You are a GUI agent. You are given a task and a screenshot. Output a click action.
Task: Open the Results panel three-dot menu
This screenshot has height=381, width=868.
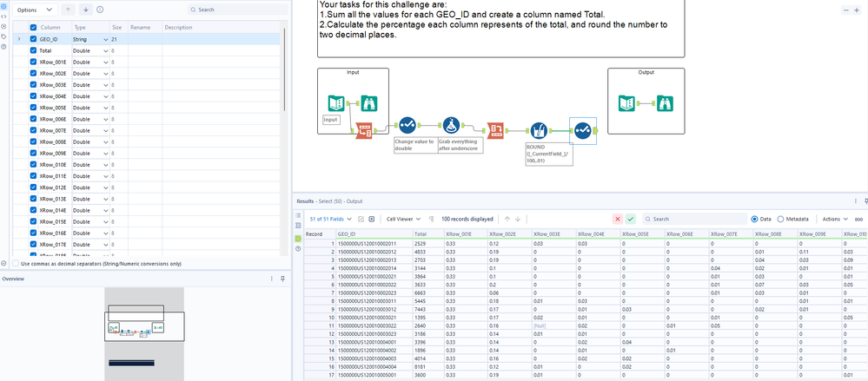(x=857, y=201)
